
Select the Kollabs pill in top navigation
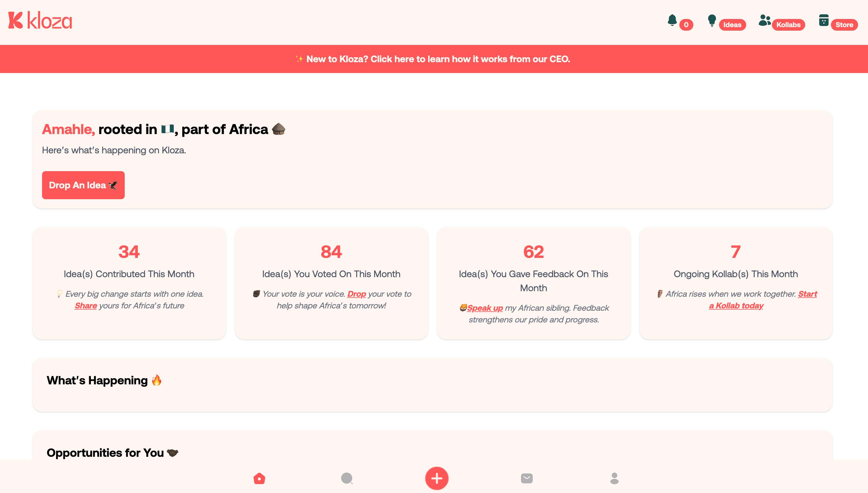coord(789,24)
